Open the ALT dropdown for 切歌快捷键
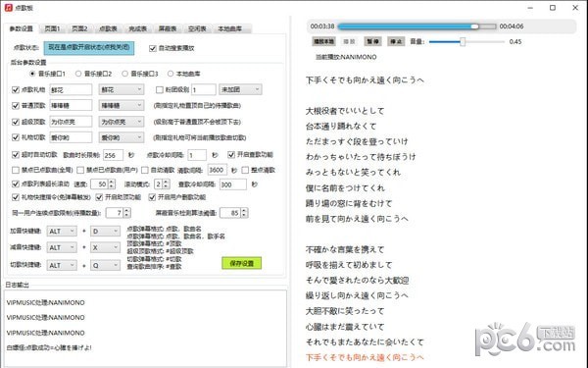 [62, 265]
